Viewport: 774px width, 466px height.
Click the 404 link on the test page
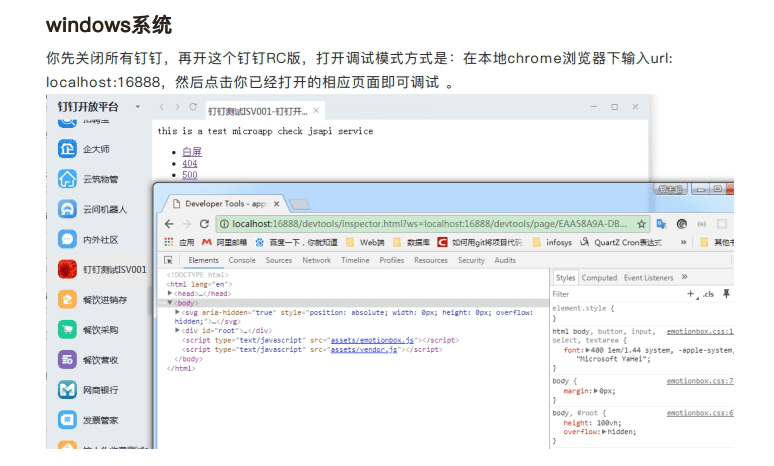click(189, 163)
